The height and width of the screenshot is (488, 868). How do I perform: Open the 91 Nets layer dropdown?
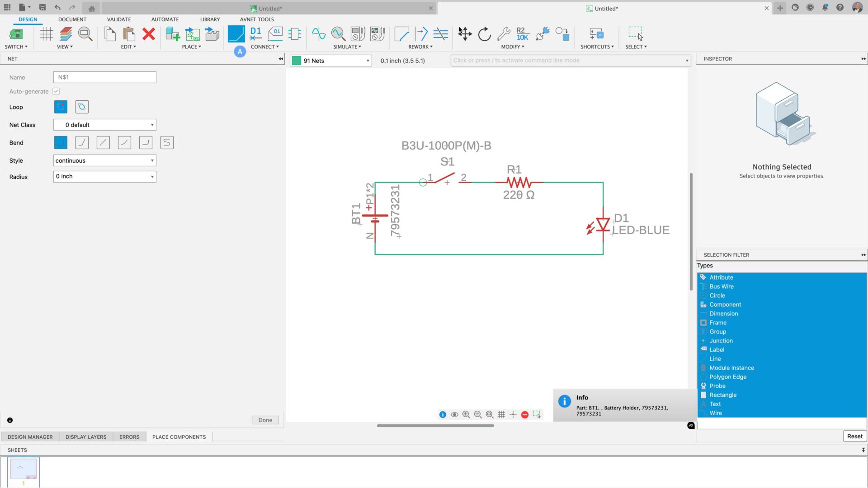330,61
